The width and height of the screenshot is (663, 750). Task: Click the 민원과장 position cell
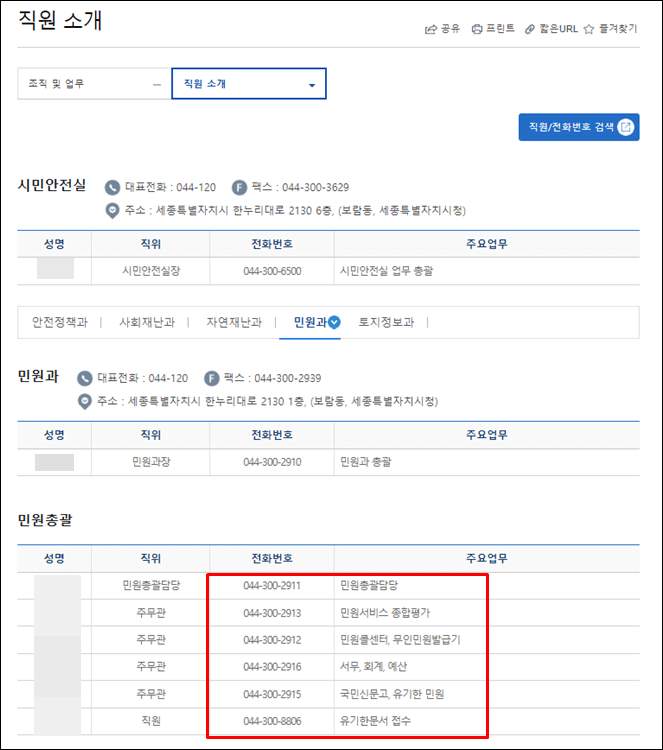click(x=151, y=462)
